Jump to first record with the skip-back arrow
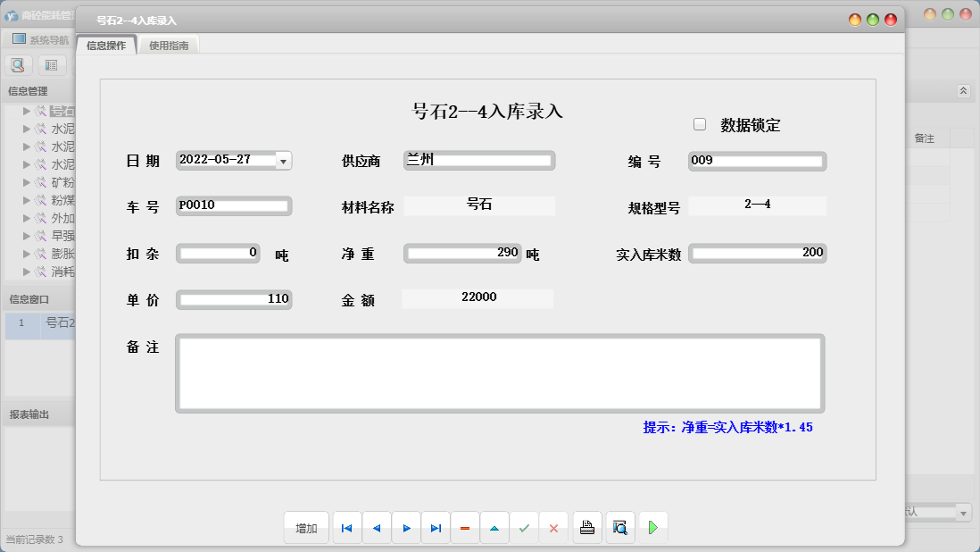This screenshot has width=980, height=552. 346,527
